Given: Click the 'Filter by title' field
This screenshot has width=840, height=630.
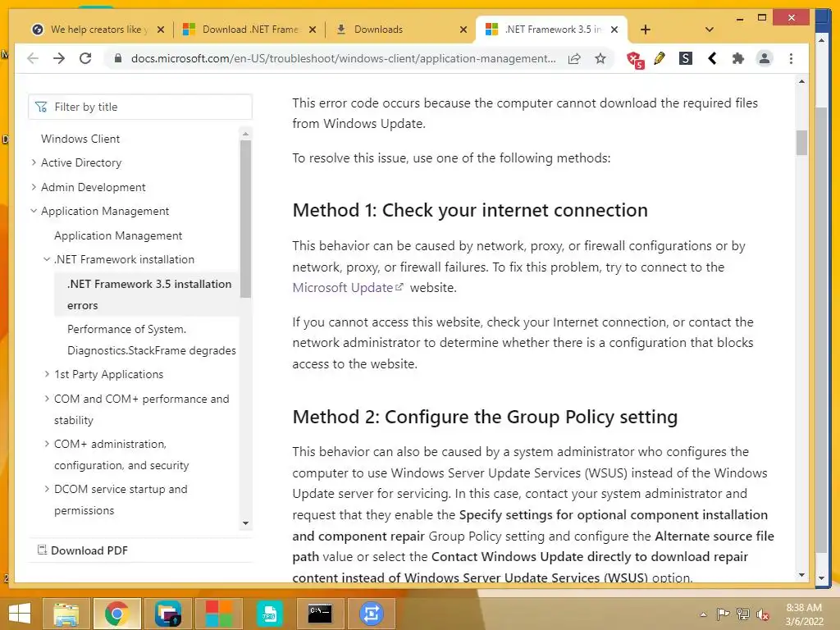Looking at the screenshot, I should 140,107.
